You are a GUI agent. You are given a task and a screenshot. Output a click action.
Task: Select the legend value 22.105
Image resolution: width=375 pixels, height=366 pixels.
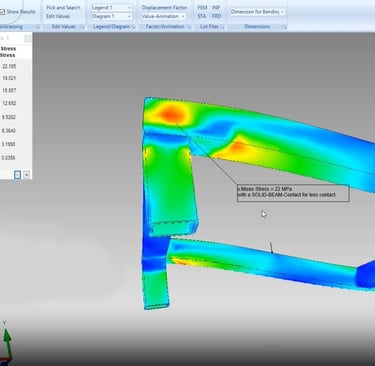click(x=9, y=66)
